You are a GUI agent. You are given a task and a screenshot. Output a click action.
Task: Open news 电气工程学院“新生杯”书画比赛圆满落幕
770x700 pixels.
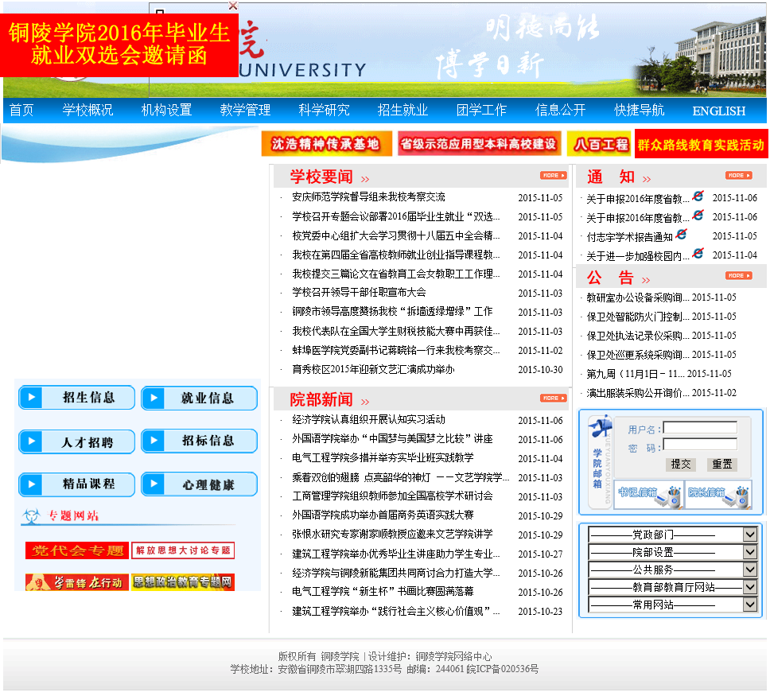coord(383,592)
